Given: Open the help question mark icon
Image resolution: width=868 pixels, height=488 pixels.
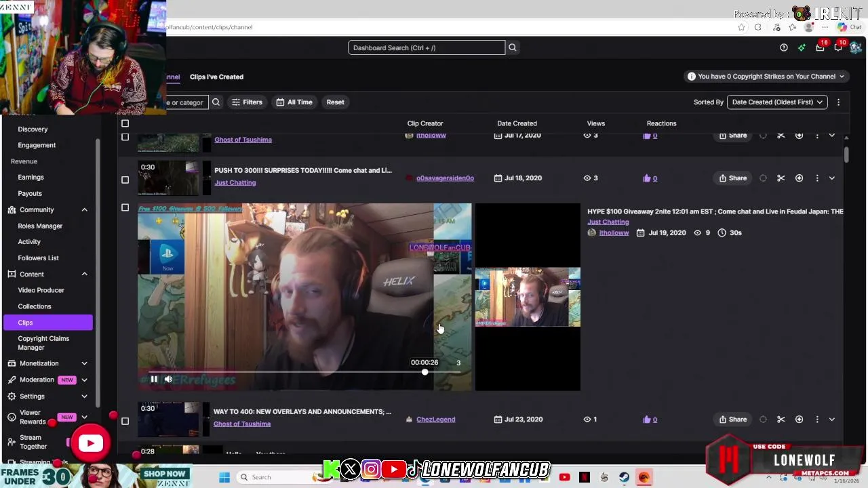Looking at the screenshot, I should click(784, 47).
